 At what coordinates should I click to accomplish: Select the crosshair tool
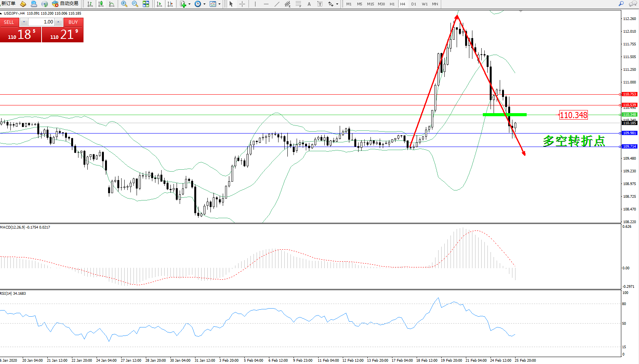[242, 4]
